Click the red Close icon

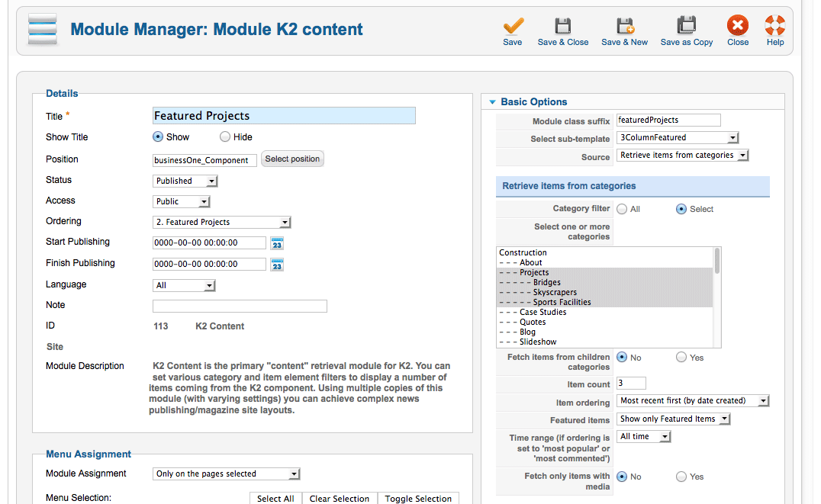(738, 25)
